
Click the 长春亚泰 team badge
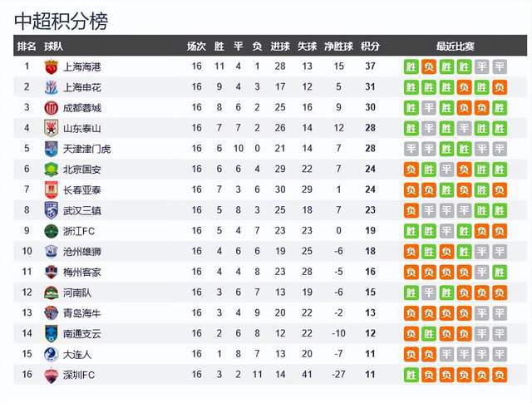pos(52,189)
